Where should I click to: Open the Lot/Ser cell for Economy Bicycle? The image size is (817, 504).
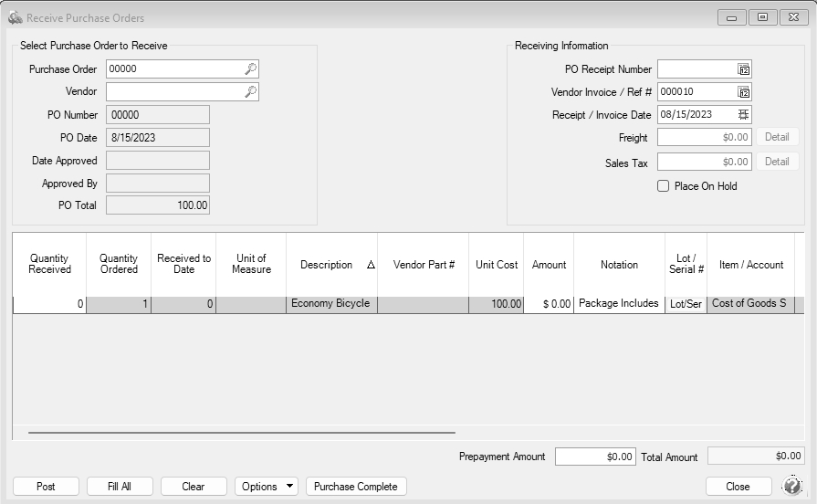click(x=686, y=304)
